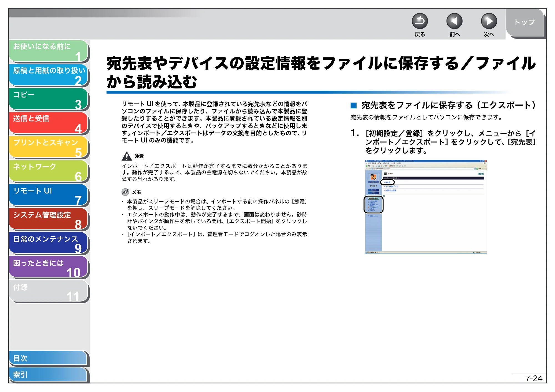
Task: Open the 索引 index button
Action: click(x=49, y=375)
